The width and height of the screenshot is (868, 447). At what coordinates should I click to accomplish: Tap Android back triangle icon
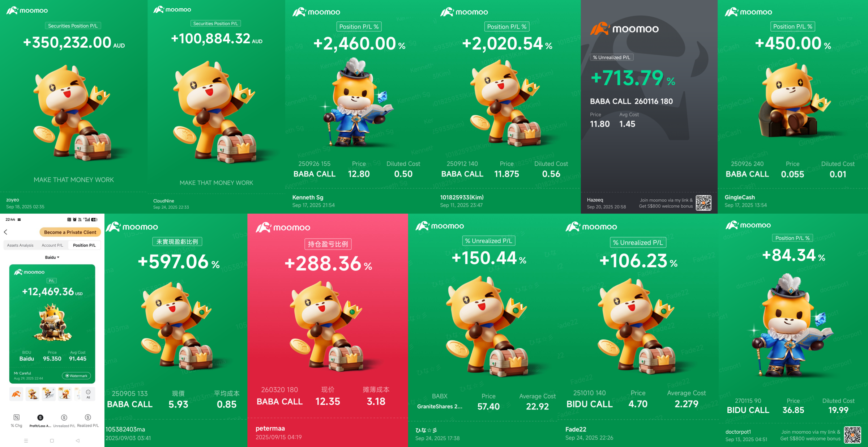pyautogui.click(x=77, y=440)
